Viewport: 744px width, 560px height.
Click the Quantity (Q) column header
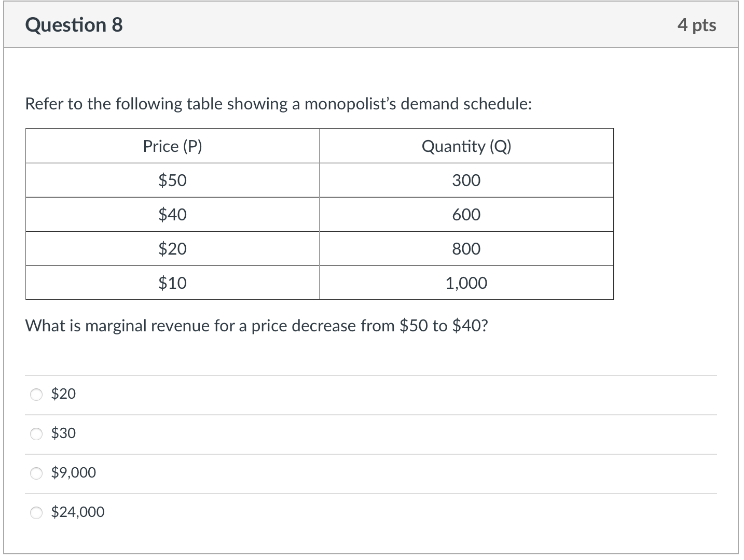[466, 146]
